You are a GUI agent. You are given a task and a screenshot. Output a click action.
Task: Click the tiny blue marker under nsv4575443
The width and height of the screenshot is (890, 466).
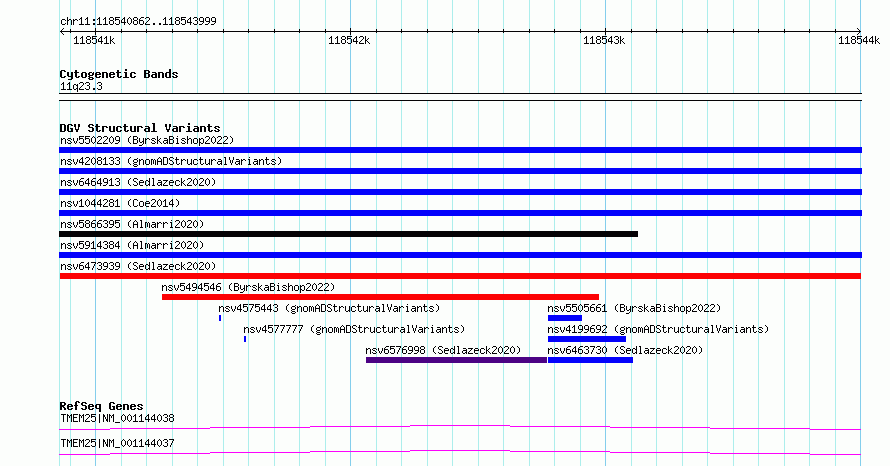220,318
